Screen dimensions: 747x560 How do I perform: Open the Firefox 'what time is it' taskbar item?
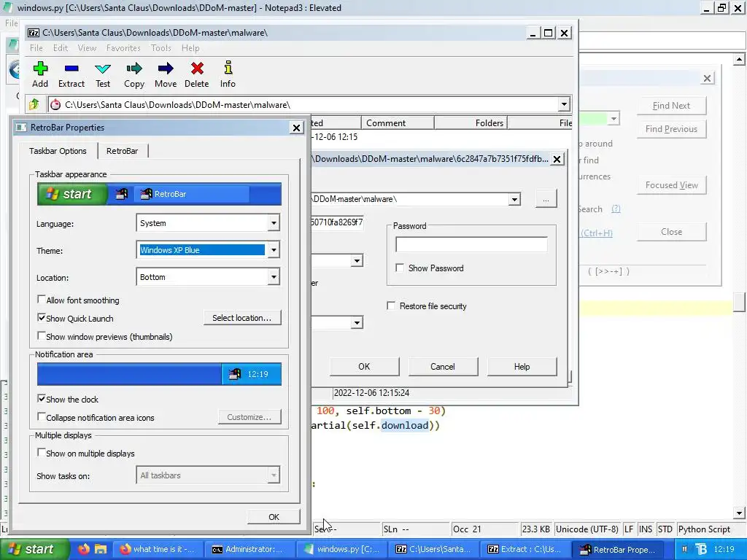[x=158, y=549]
